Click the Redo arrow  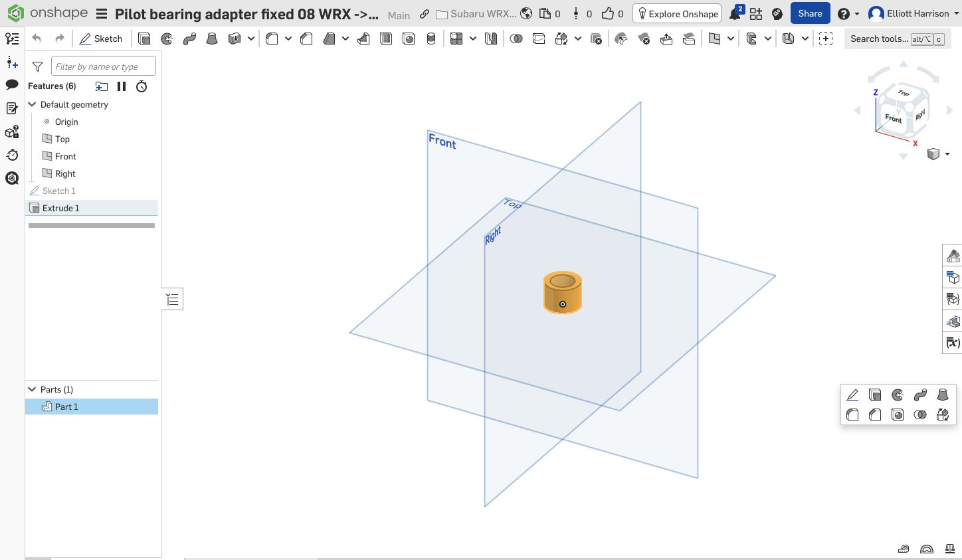[x=60, y=39]
